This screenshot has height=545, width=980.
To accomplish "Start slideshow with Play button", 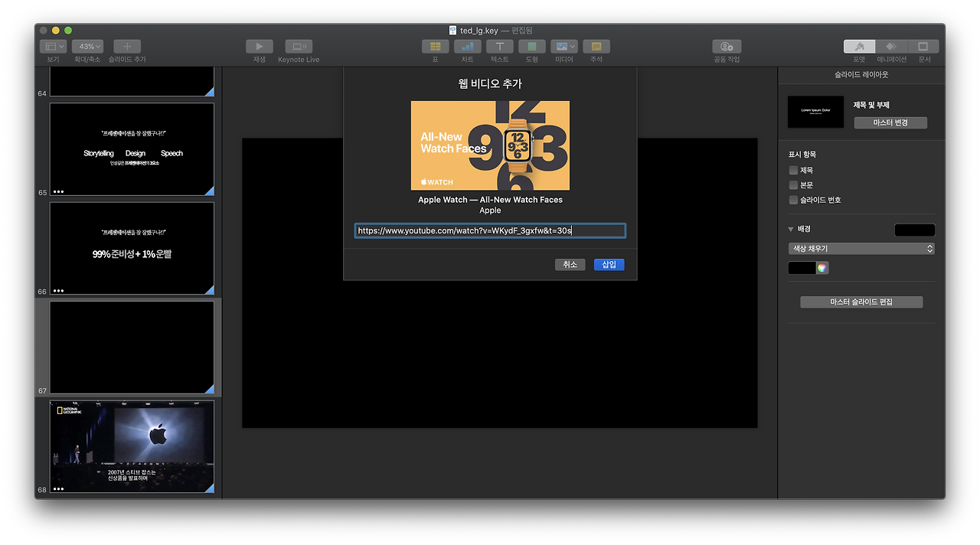I will click(x=260, y=47).
